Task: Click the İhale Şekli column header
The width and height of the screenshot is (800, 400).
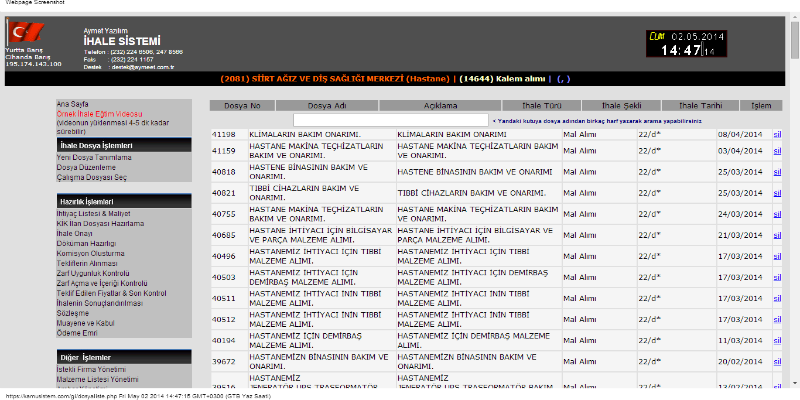Action: [621, 106]
